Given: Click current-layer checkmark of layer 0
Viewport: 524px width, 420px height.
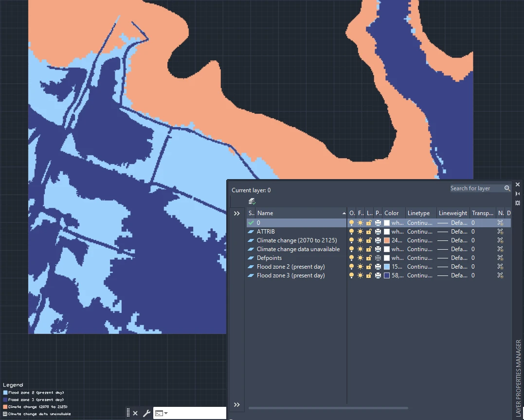Looking at the screenshot, I should pyautogui.click(x=251, y=223).
